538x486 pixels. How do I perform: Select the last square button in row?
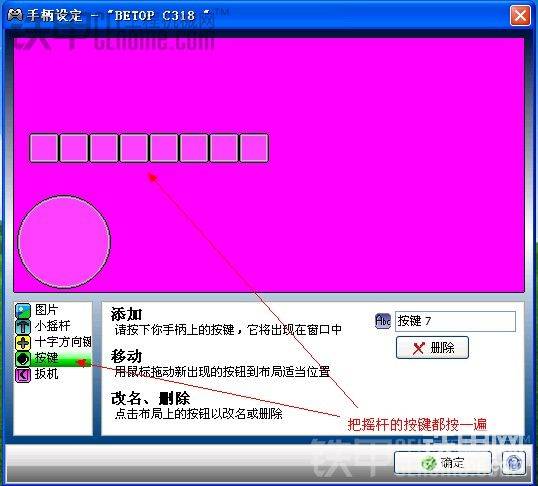point(254,148)
